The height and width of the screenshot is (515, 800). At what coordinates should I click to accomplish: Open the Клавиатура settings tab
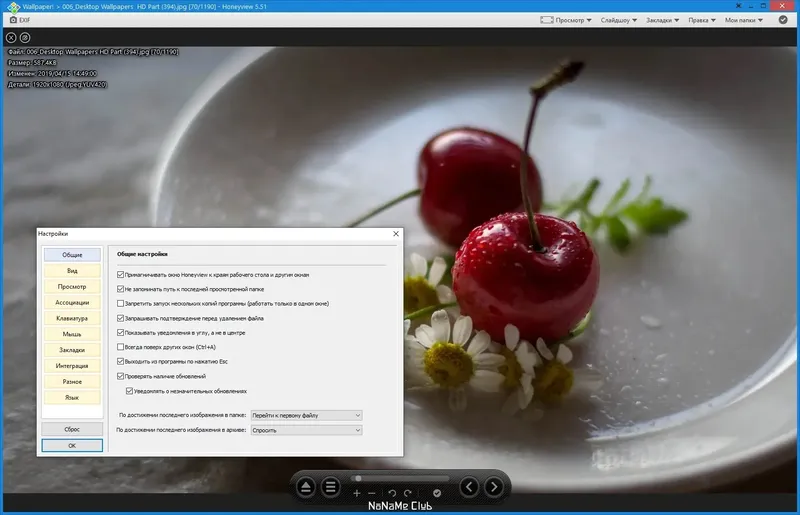pos(72,318)
